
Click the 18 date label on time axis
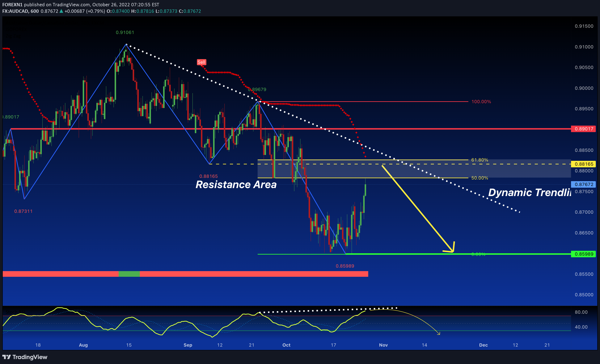pyautogui.click(x=38, y=345)
